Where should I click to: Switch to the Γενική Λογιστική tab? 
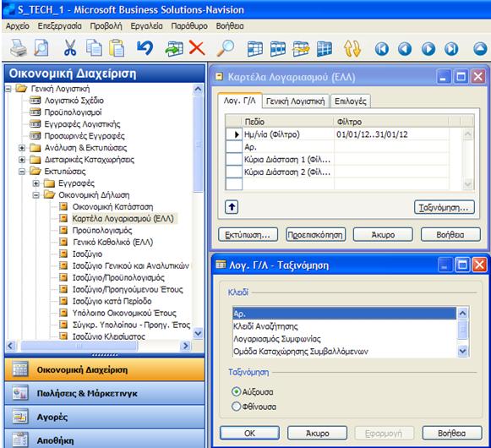pos(295,101)
